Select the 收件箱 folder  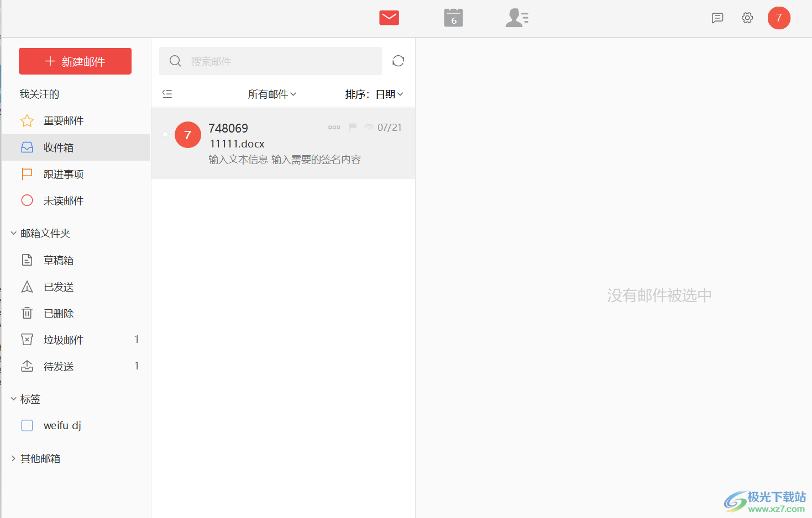tap(76, 147)
